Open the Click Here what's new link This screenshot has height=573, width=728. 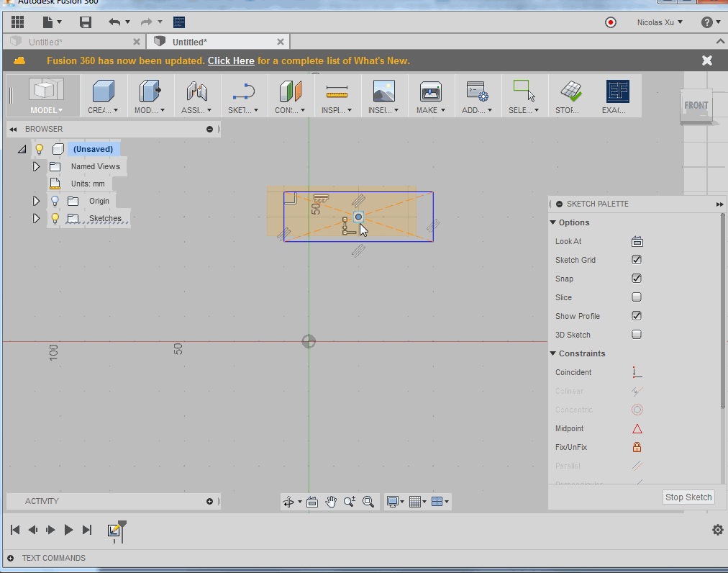[x=231, y=61]
